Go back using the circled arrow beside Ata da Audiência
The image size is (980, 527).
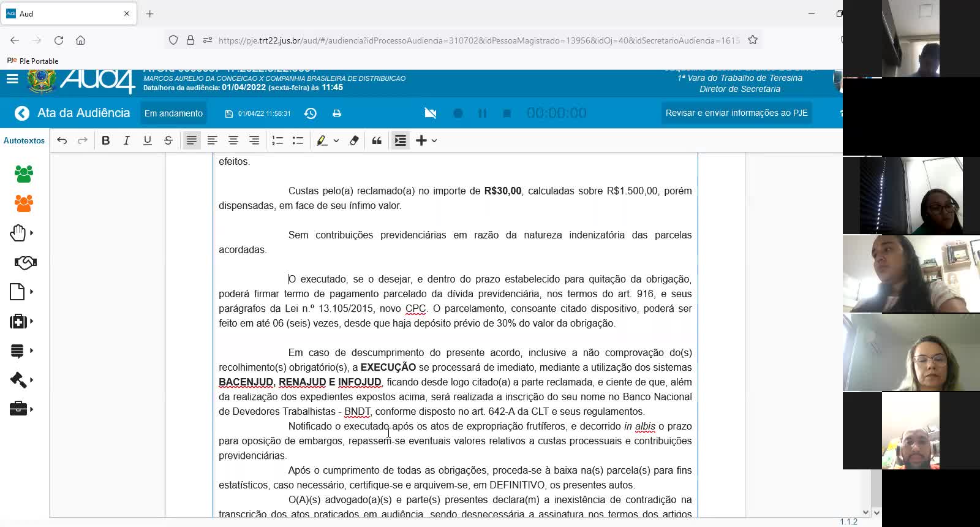click(22, 113)
